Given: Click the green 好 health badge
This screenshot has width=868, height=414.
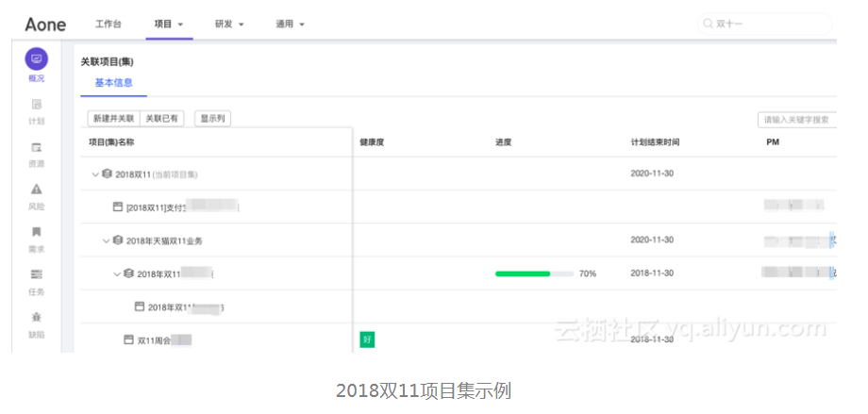Looking at the screenshot, I should point(367,339).
